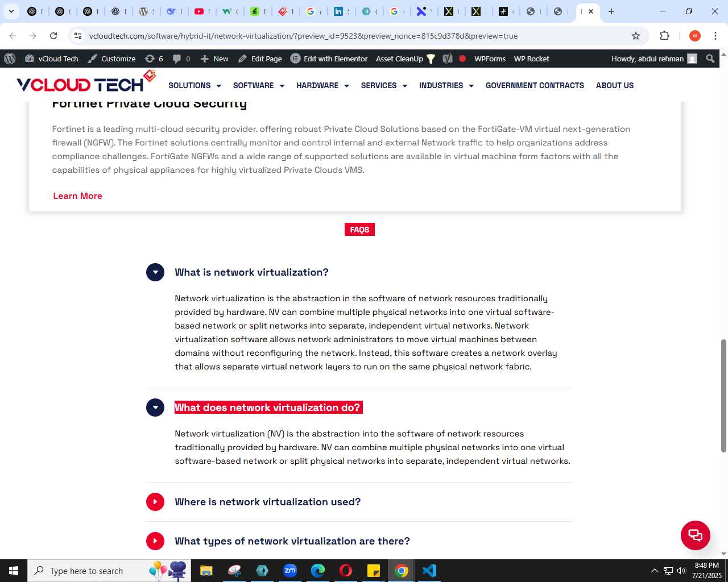Click Howdy, abdul rehman account menu
Image resolution: width=728 pixels, height=582 pixels.
tap(654, 59)
